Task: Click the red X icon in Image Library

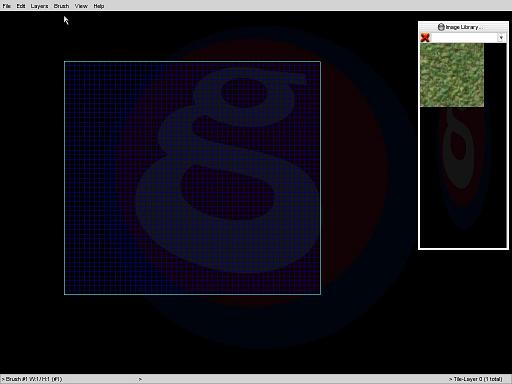Action: click(425, 37)
